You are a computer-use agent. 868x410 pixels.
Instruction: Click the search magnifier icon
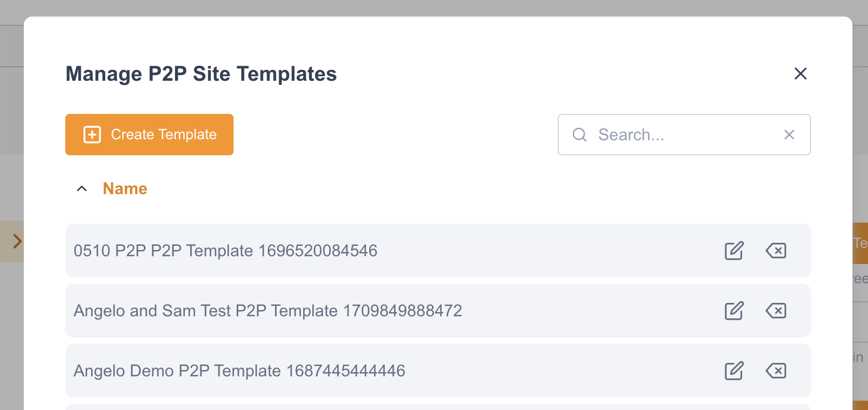point(580,135)
